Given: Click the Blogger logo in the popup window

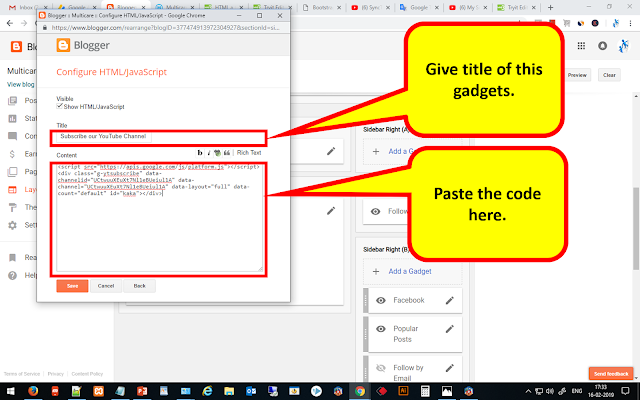Looking at the screenshot, I should point(63,45).
